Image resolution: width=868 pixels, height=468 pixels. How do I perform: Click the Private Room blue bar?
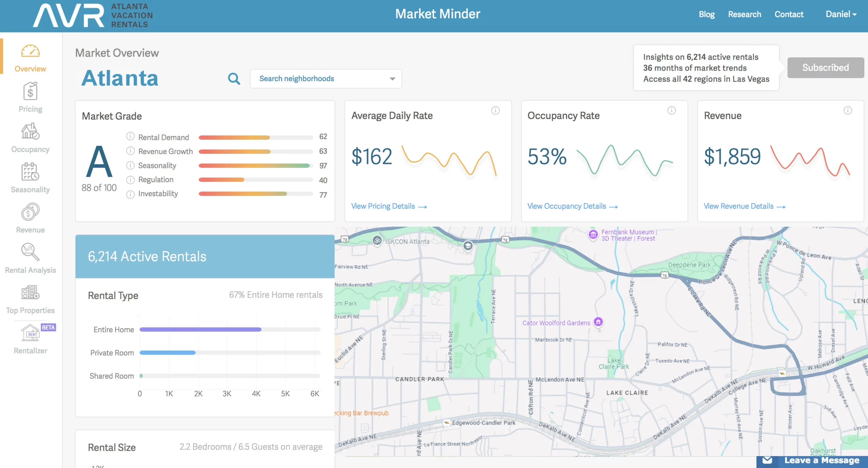coord(167,353)
